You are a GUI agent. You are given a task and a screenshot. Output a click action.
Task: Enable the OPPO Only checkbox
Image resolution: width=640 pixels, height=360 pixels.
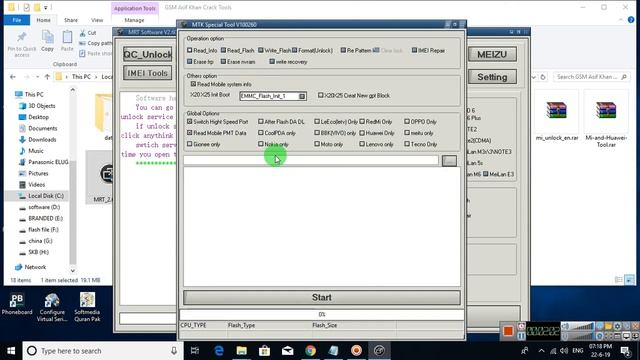point(407,122)
